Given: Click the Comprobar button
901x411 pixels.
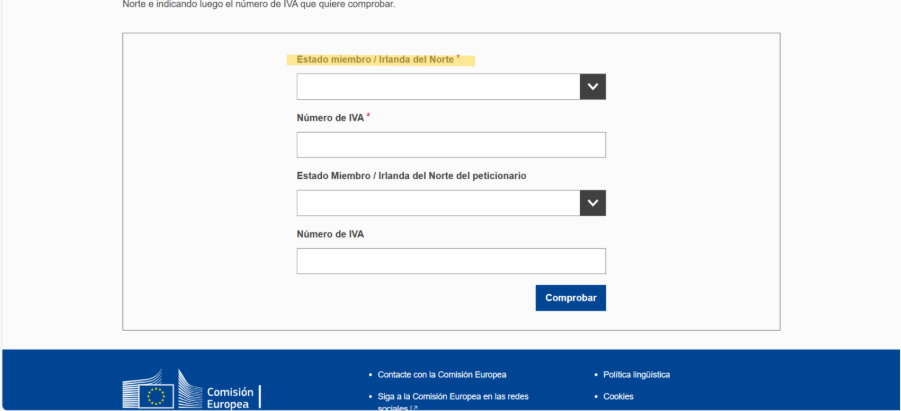Looking at the screenshot, I should (571, 298).
